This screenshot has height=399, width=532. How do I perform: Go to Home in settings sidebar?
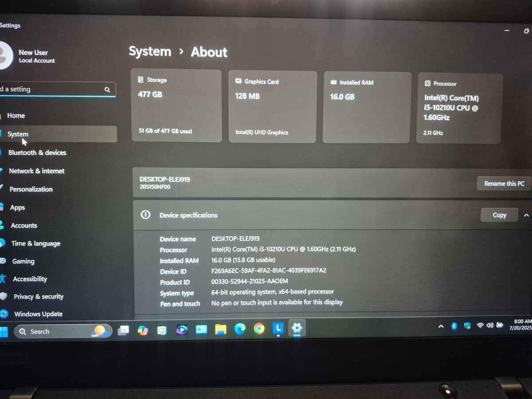(x=16, y=116)
